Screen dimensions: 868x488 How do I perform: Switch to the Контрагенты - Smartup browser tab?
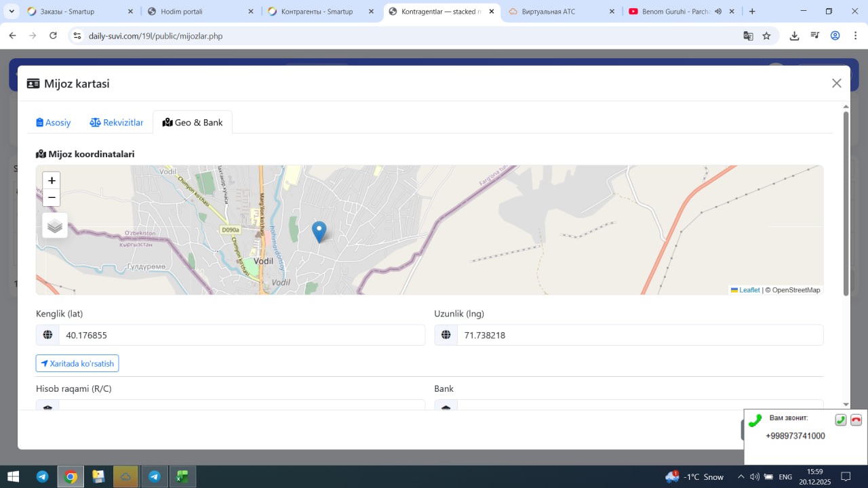322,12
